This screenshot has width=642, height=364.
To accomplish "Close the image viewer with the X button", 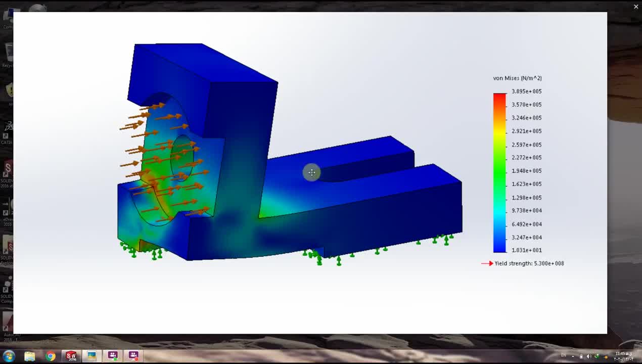I will tap(636, 7).
